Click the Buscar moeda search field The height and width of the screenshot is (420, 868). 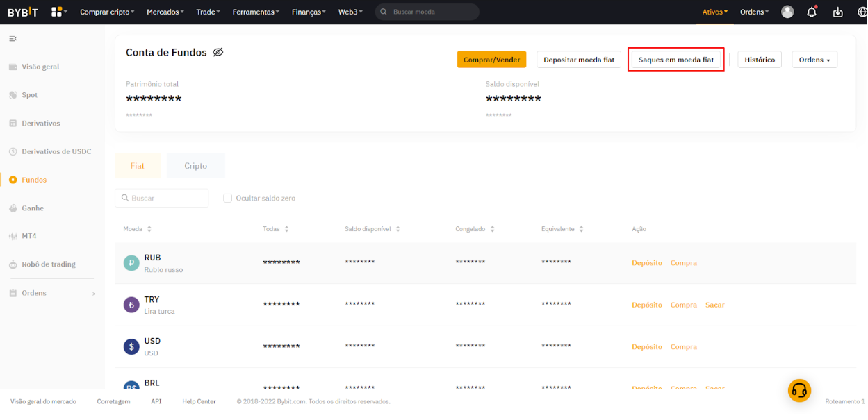point(432,12)
